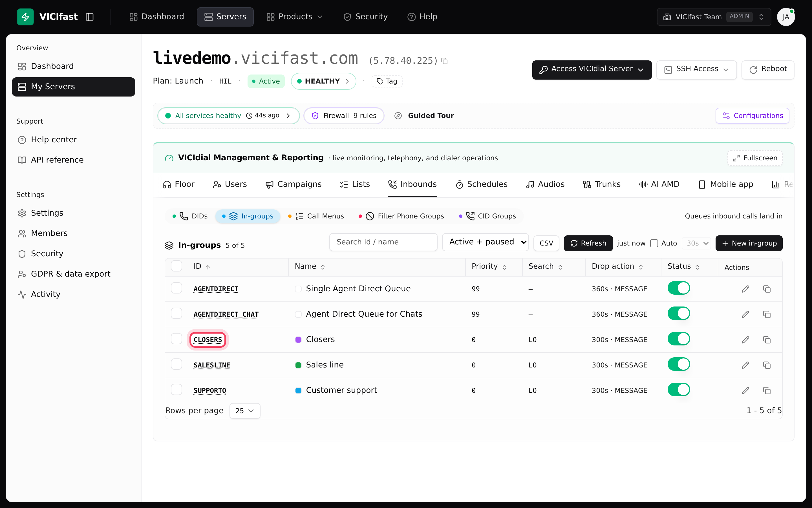
Task: Click the VICIfast lightning logo
Action: coord(25,17)
